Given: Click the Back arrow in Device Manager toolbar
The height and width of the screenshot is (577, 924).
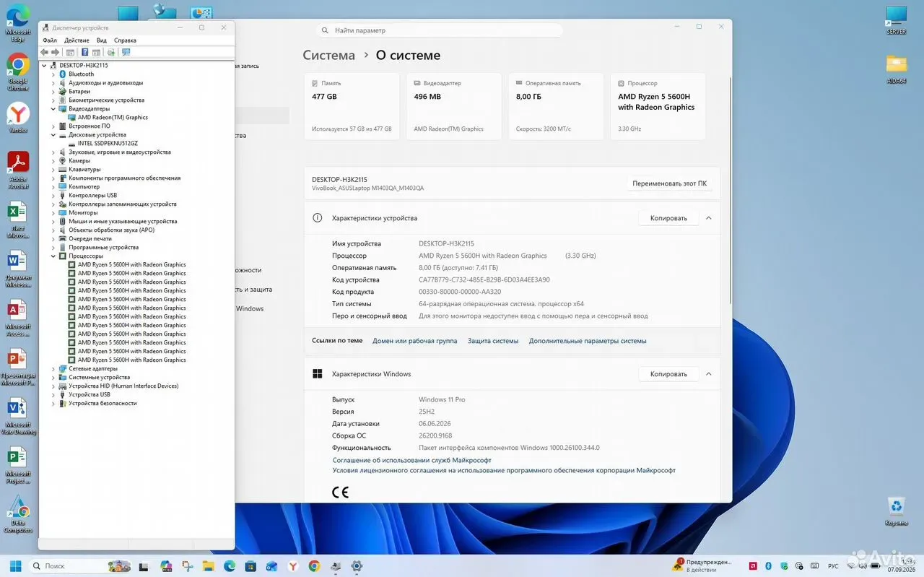Looking at the screenshot, I should tap(45, 52).
